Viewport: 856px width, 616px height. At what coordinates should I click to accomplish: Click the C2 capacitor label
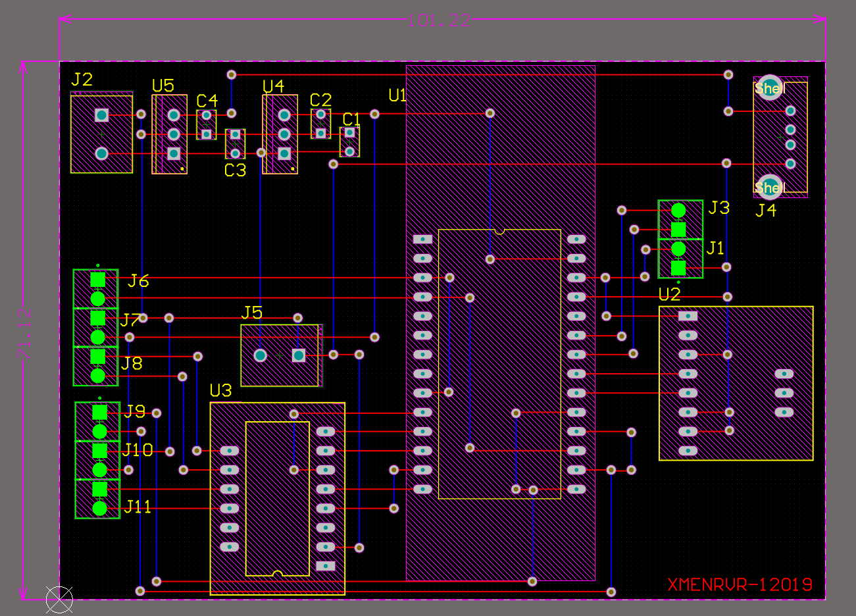click(x=320, y=100)
